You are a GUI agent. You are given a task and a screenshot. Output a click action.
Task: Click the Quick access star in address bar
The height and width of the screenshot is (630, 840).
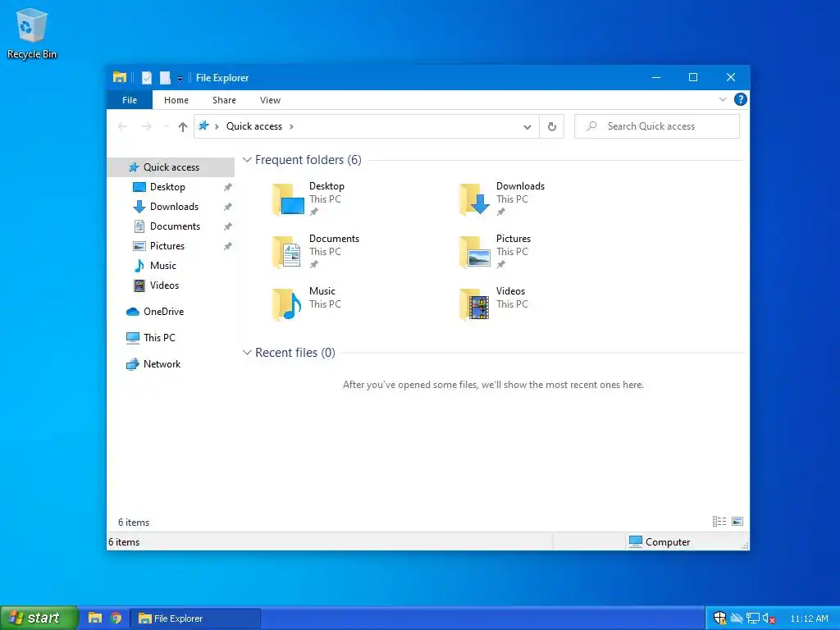(x=203, y=126)
